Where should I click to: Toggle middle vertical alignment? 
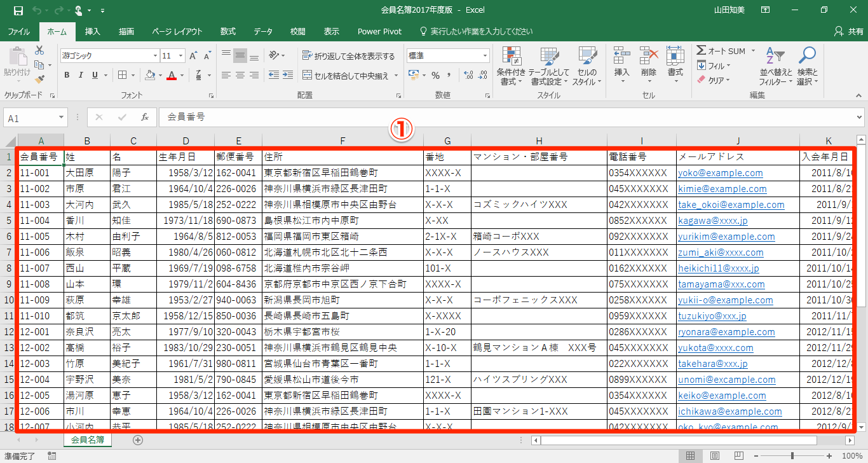point(240,55)
